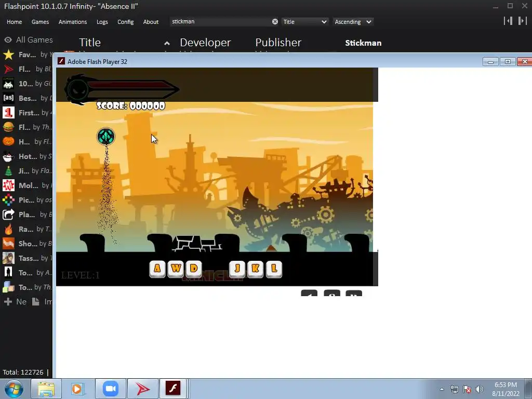Open the Windows Start button
This screenshot has height=399, width=532.
[x=14, y=389]
